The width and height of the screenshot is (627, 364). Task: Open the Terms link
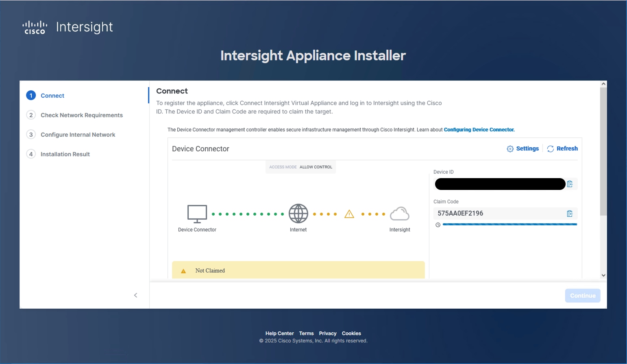tap(307, 333)
